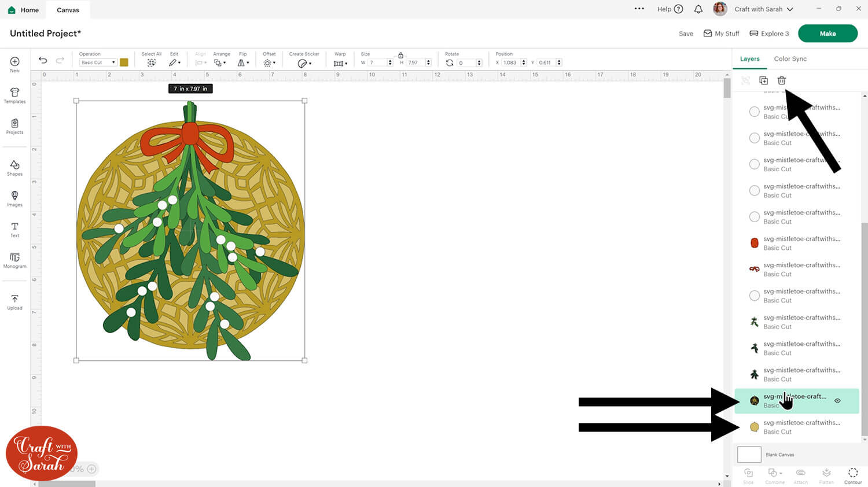Undo the last action
The width and height of the screenshot is (868, 487).
[x=43, y=60]
